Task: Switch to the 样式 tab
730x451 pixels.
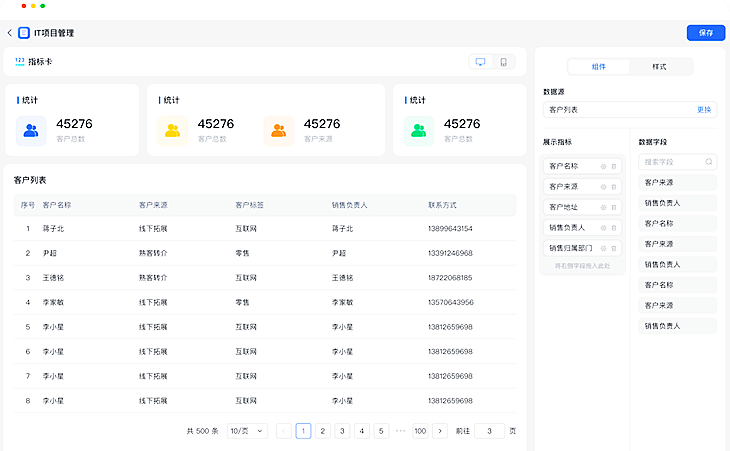Action: [659, 67]
